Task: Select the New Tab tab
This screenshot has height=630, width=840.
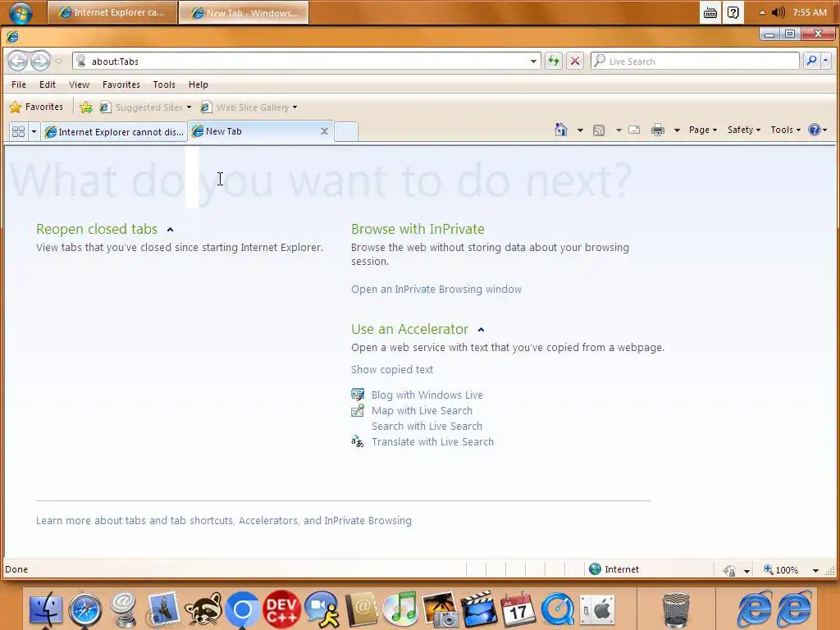Action: tap(254, 131)
